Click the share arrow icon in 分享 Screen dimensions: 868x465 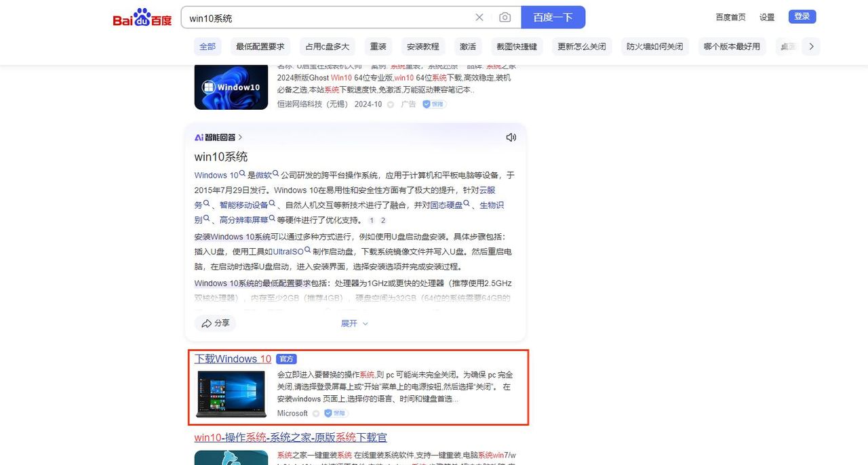coord(206,323)
